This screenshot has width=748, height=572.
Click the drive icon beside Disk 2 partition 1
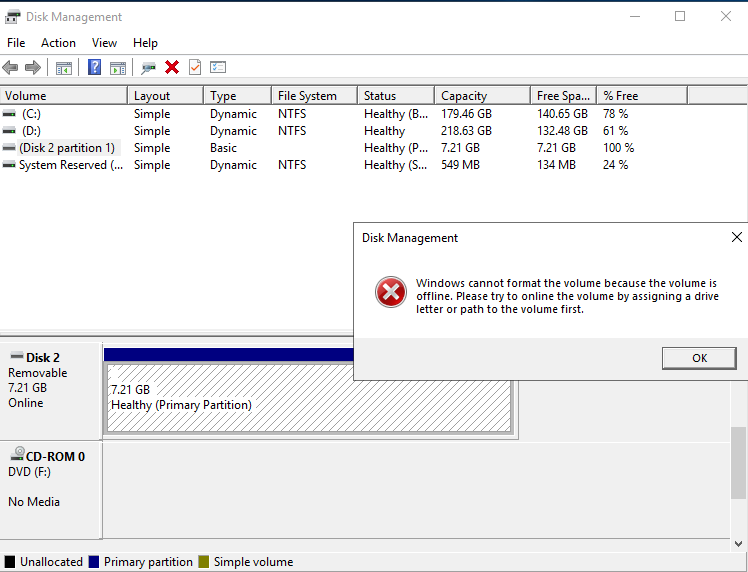pos(9,148)
